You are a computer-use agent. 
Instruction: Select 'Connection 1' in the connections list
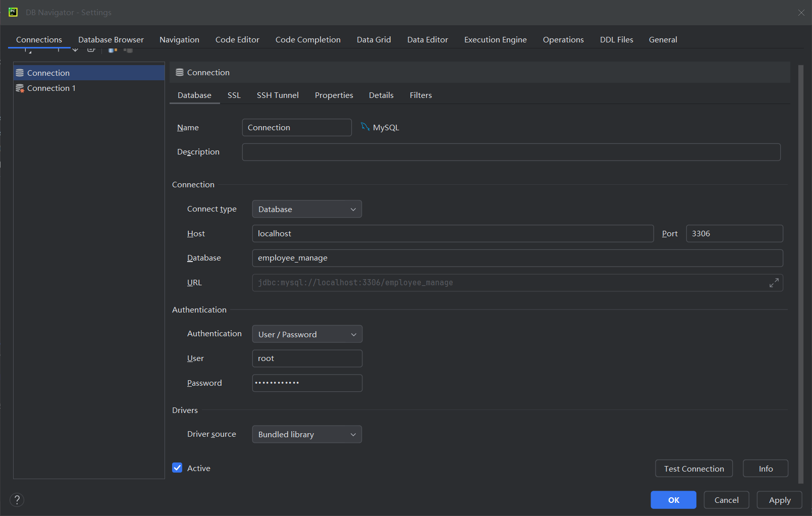click(89, 88)
